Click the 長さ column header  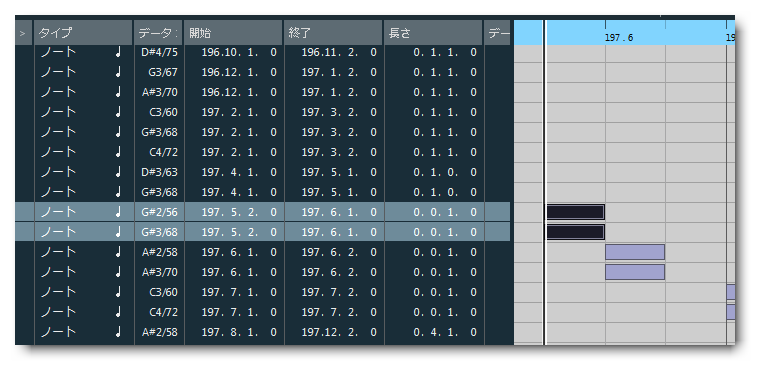433,33
